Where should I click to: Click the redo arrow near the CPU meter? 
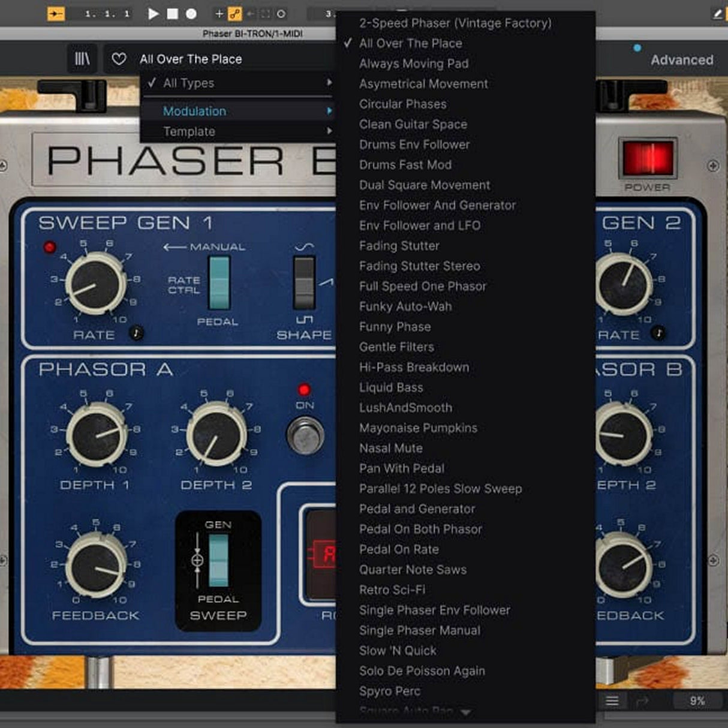643,700
